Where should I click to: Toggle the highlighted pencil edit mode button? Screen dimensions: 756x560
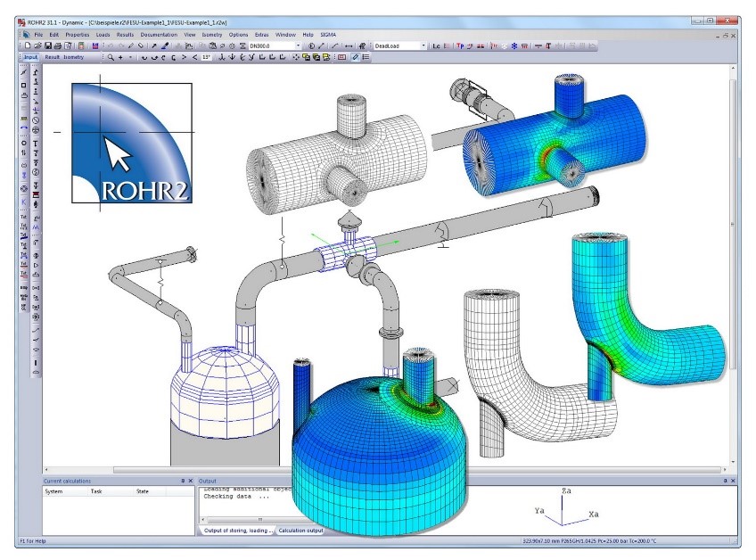click(x=355, y=57)
